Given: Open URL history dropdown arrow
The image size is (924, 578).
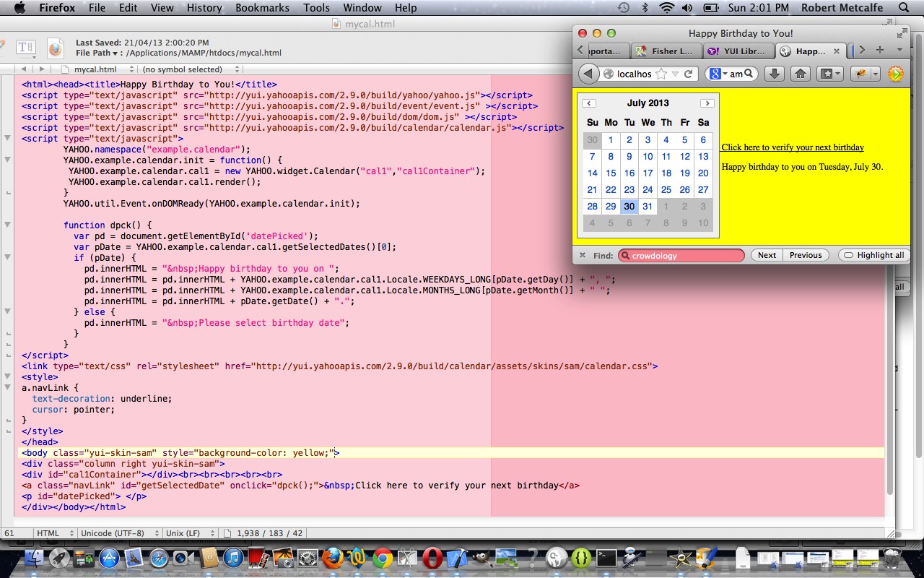Looking at the screenshot, I should (x=675, y=74).
